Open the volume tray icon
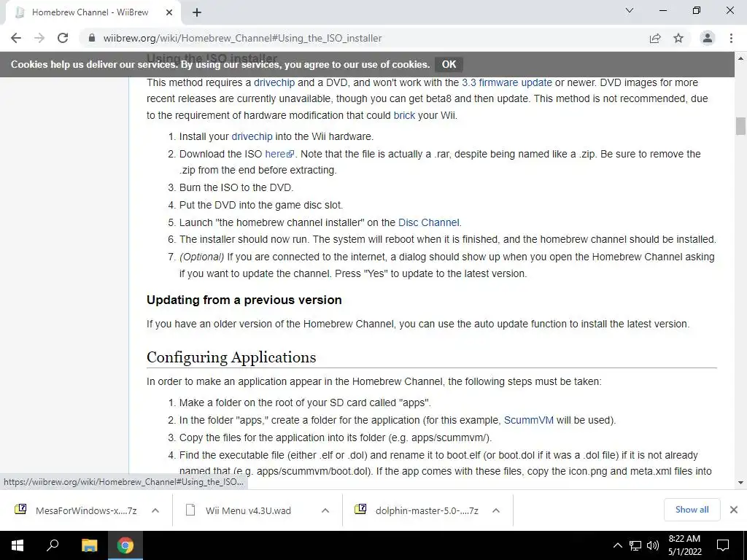This screenshot has width=747, height=560. [653, 545]
